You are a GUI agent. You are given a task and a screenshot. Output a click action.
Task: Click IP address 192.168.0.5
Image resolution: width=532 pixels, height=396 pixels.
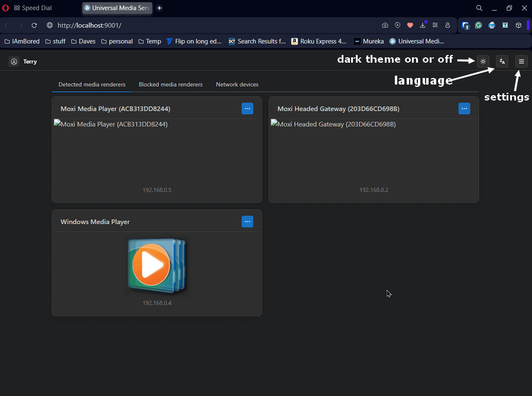[157, 190]
